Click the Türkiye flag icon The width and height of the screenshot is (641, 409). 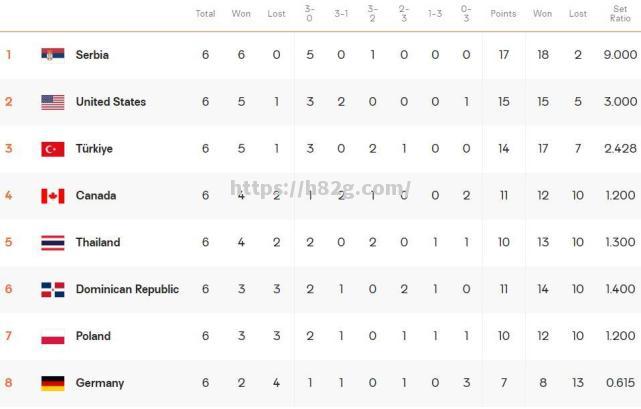pos(53,149)
